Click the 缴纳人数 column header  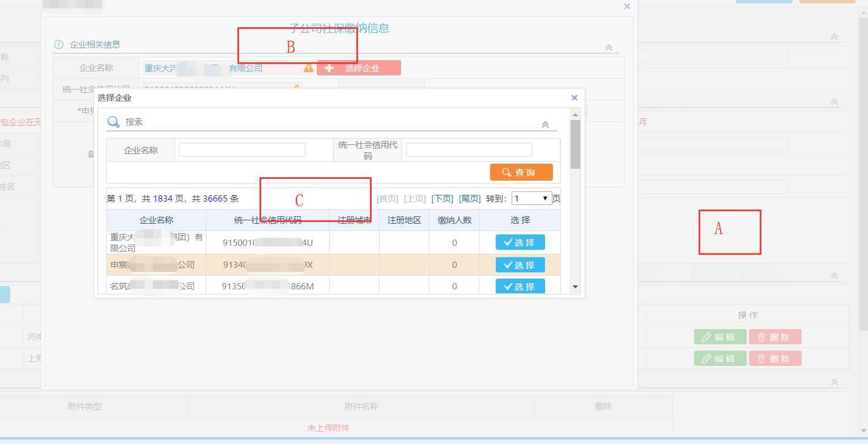click(454, 220)
